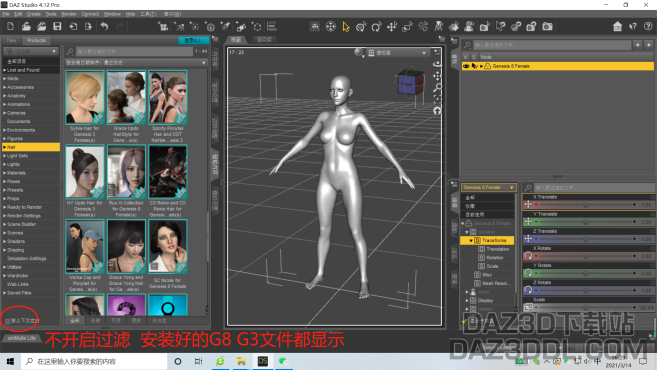
Task: Toggle the context filter checkbox
Action: click(7, 321)
